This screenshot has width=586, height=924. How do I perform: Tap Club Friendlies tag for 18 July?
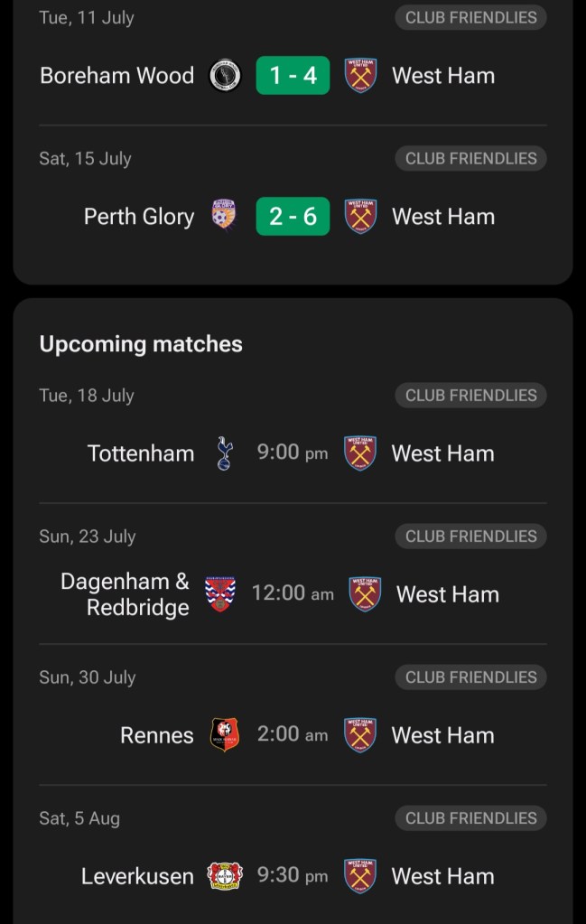(470, 396)
